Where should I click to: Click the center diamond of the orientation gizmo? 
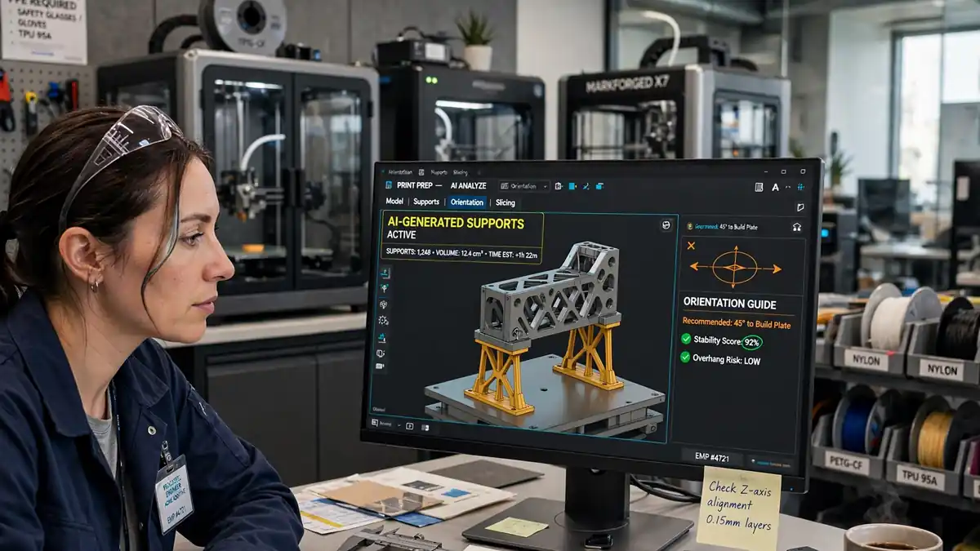pos(734,267)
